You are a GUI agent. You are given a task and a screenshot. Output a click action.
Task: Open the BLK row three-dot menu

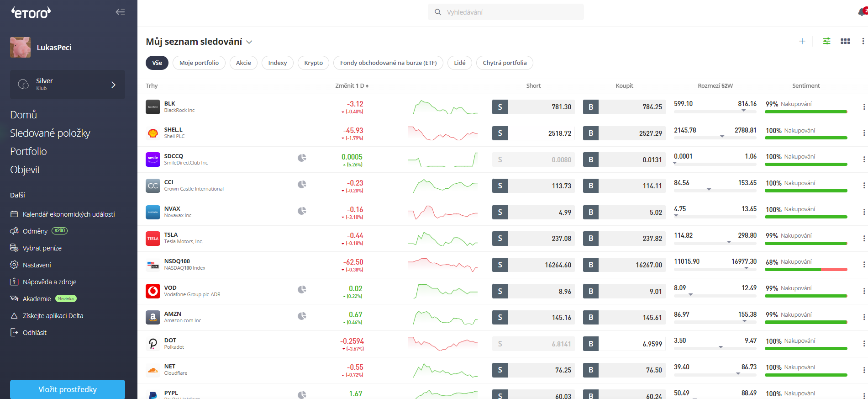[x=864, y=107]
